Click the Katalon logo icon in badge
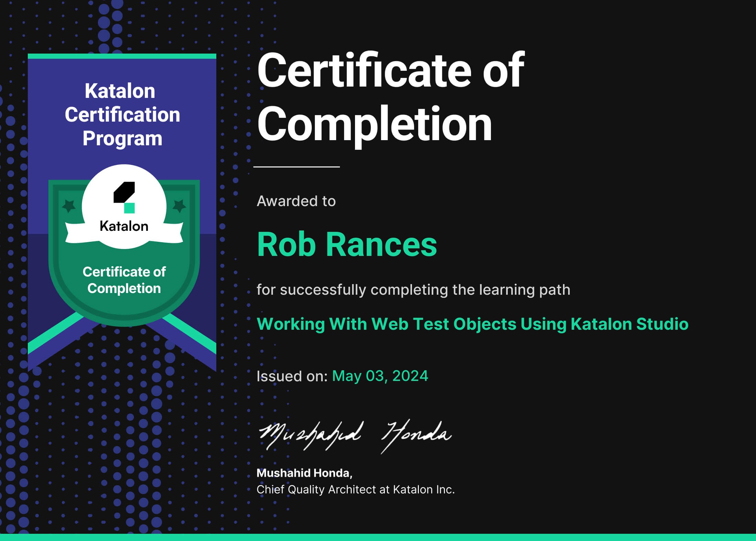The image size is (756, 541). 124,197
